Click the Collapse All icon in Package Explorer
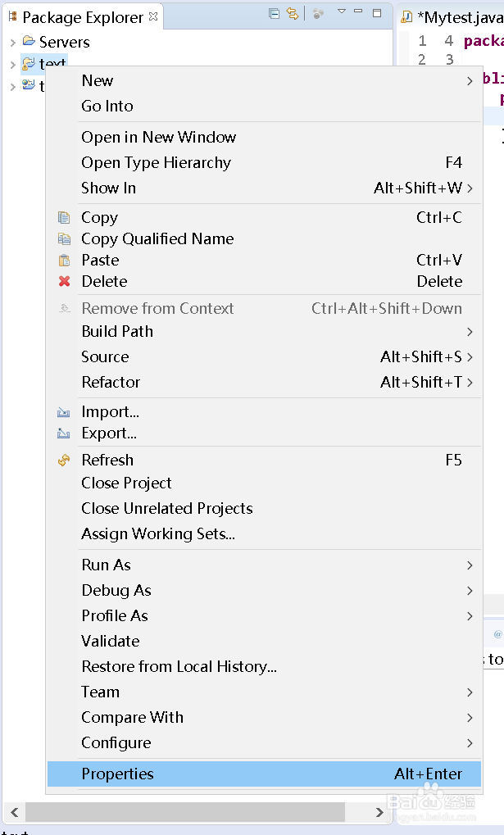504x835 pixels. (274, 13)
